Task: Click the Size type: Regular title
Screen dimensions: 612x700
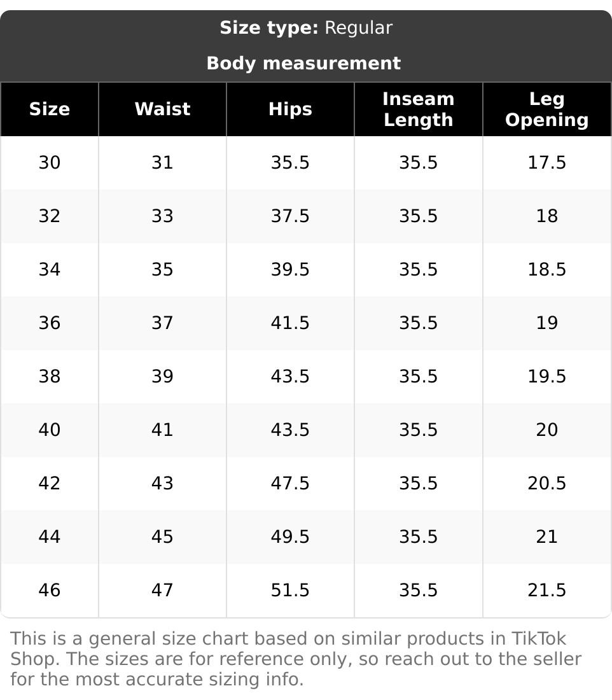Action: click(306, 28)
